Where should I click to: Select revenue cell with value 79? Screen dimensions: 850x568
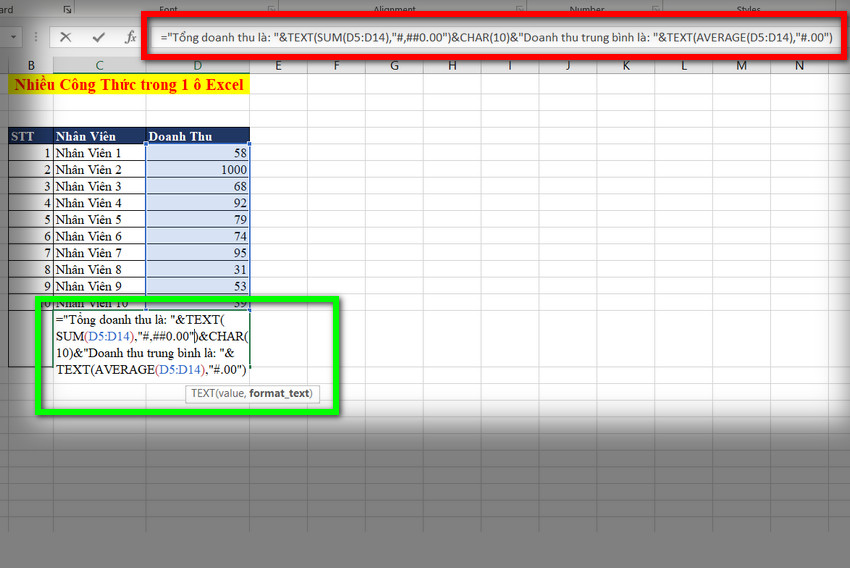pos(197,220)
